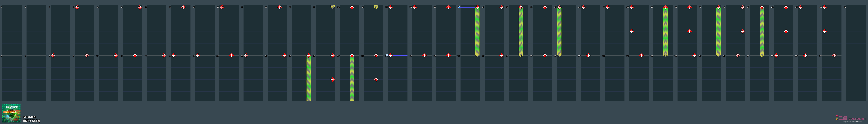Select the down arrow at measure 50
Viewport: 868px width, 124px height.
588,55
